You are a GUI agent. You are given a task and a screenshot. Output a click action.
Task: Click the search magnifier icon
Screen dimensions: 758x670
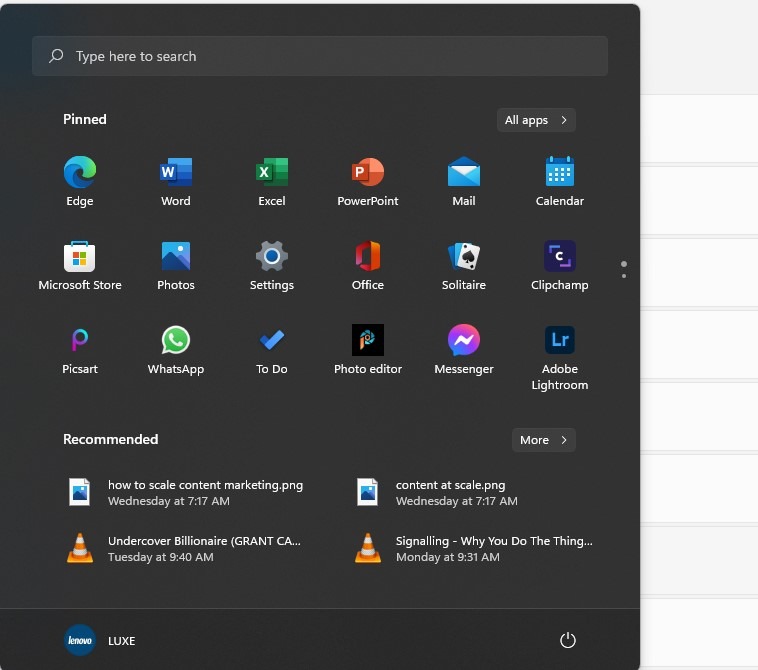(x=56, y=56)
